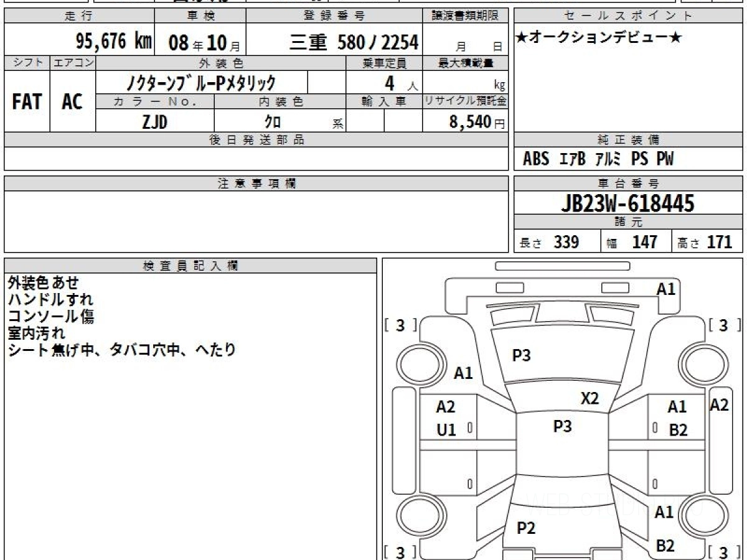Select the mileage value 95,676 km
Image resolution: width=747 pixels, height=560 pixels.
click(114, 42)
